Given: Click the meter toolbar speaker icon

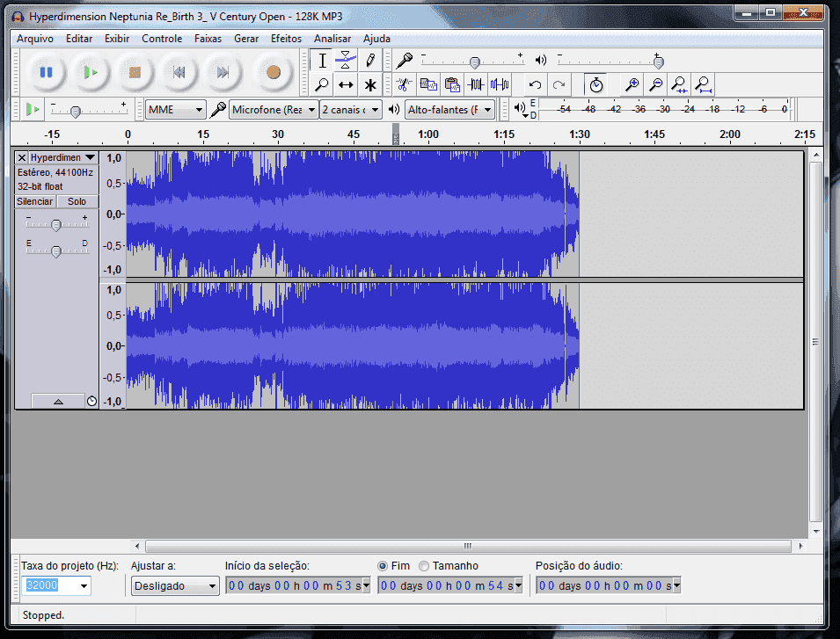Looking at the screenshot, I should click(519, 107).
